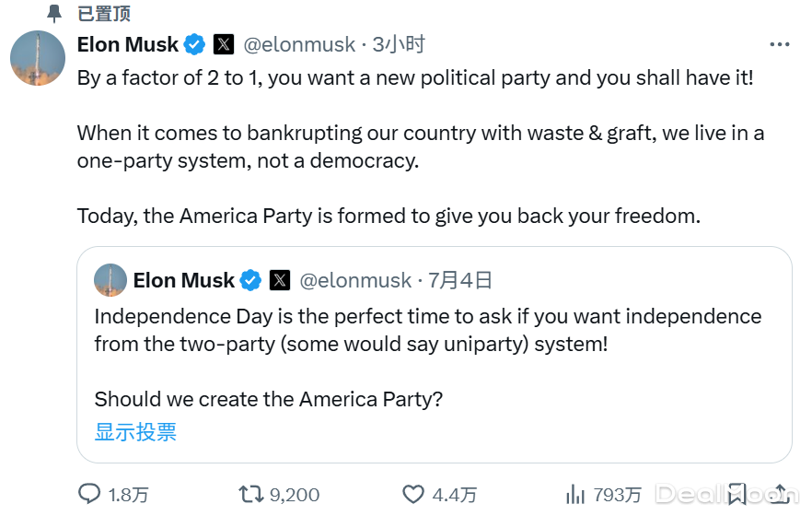
Task: Click Elon Musk's main profile avatar
Action: [x=37, y=57]
